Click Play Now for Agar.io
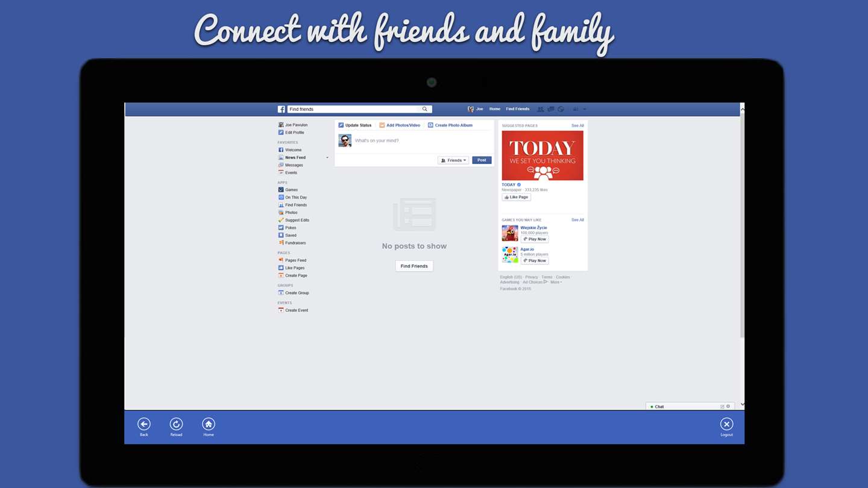 [x=535, y=261]
